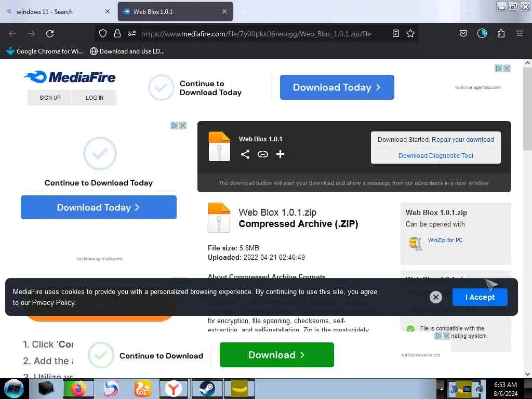Click the AdChoices icon on left sidebar ad
Image resolution: width=532 pixels, height=399 pixels.
pos(175,126)
